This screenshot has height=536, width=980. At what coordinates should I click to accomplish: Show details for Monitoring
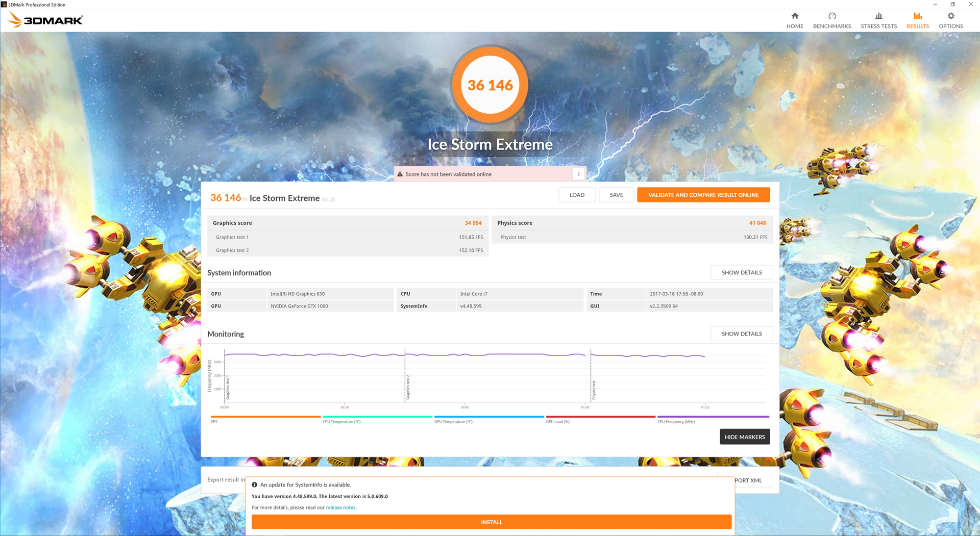coord(742,334)
